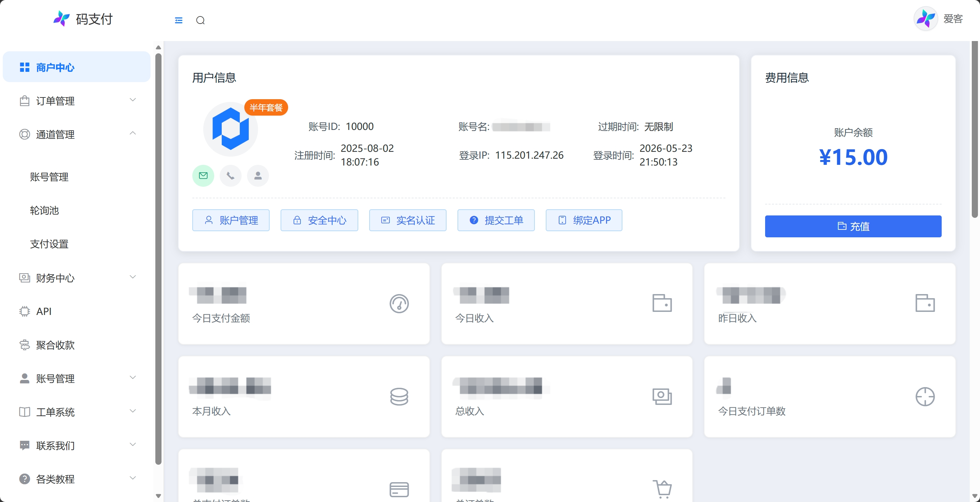Image resolution: width=980 pixels, height=502 pixels.
Task: Click the coins stack icon in 本月收入 card
Action: click(x=399, y=396)
